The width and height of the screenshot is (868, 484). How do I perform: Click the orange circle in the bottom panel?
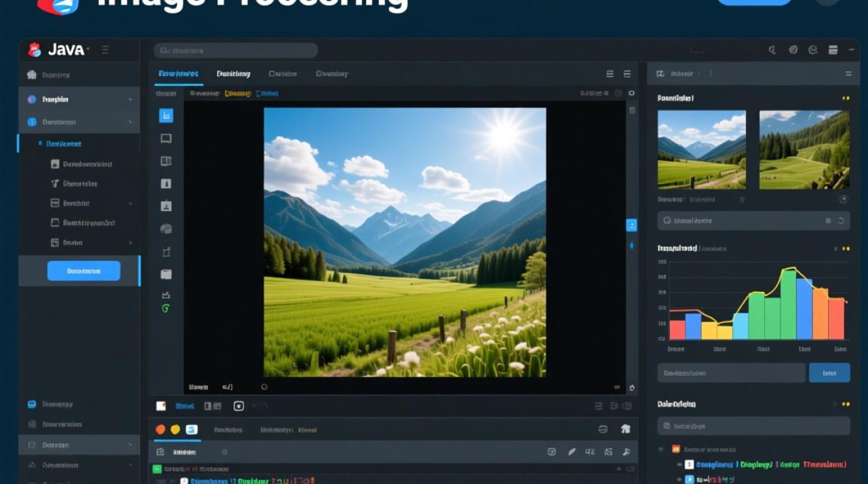pos(161,429)
